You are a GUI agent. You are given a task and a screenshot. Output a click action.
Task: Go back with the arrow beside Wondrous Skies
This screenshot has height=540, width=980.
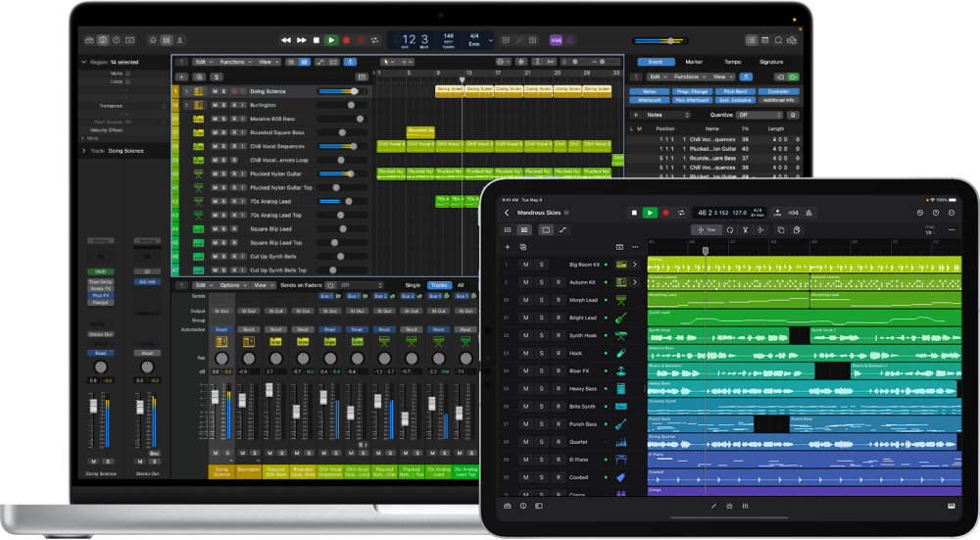click(507, 213)
